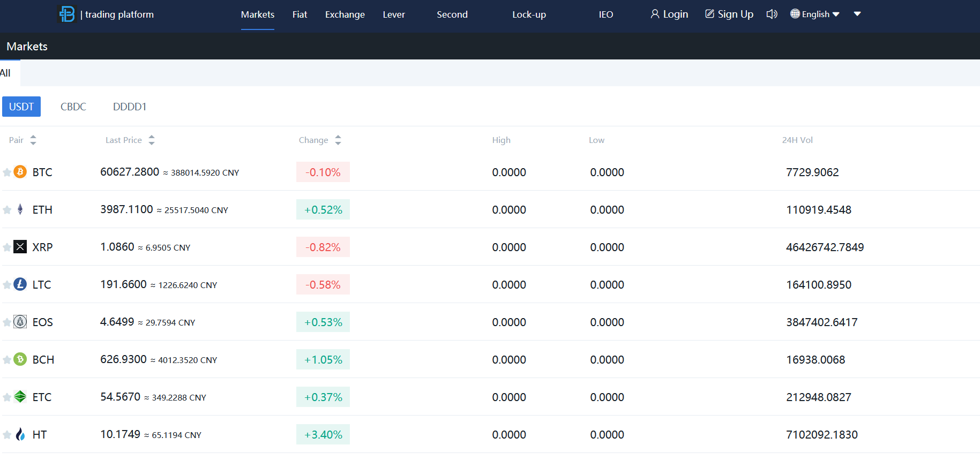The width and height of the screenshot is (980, 460).
Task: Click the ETH +0.52% change badge
Action: click(x=323, y=210)
